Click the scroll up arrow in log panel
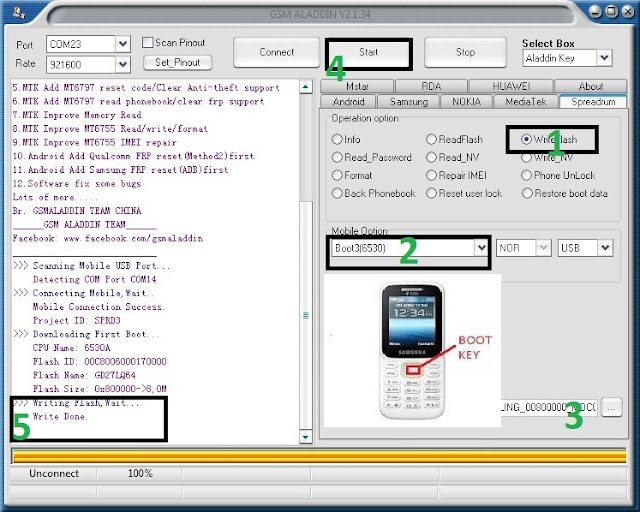Image resolution: width=640 pixels, height=512 pixels. 306,87
